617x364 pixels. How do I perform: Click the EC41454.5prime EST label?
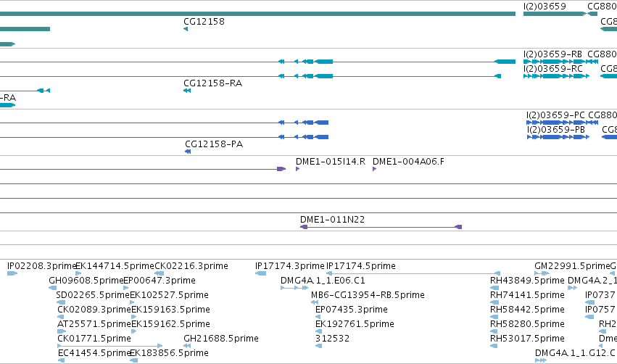94,353
